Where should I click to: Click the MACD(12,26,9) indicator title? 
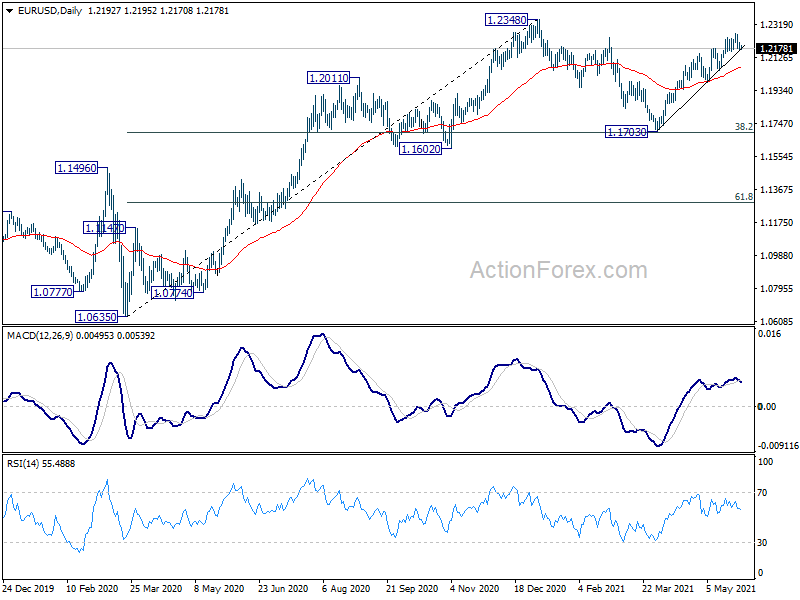tap(40, 336)
